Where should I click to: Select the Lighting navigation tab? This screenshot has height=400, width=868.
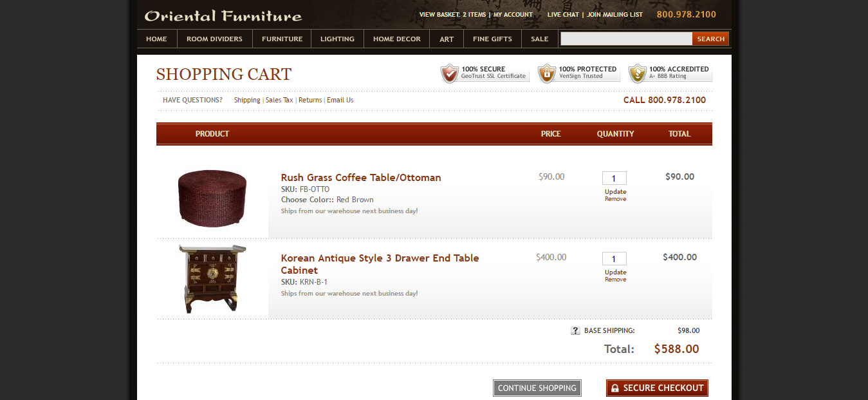click(337, 39)
